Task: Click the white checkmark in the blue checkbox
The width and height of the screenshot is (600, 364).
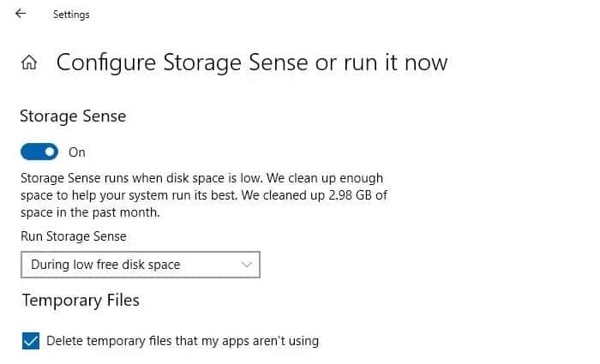Action: [x=31, y=341]
